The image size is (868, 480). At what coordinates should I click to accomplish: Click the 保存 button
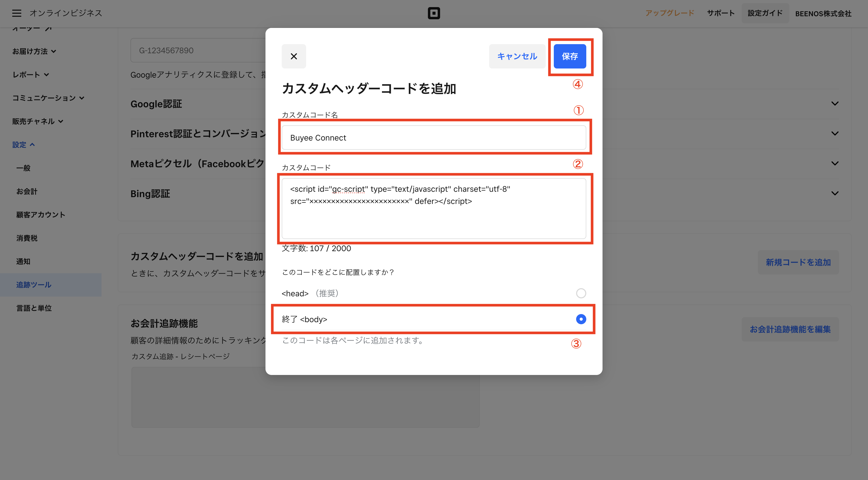(x=570, y=56)
